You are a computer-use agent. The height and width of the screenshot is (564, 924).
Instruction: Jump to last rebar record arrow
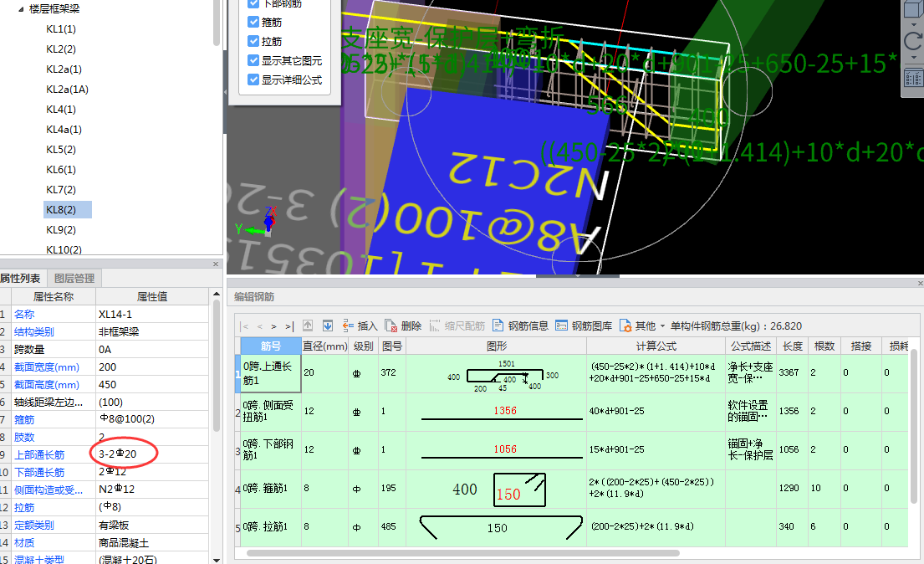point(289,326)
